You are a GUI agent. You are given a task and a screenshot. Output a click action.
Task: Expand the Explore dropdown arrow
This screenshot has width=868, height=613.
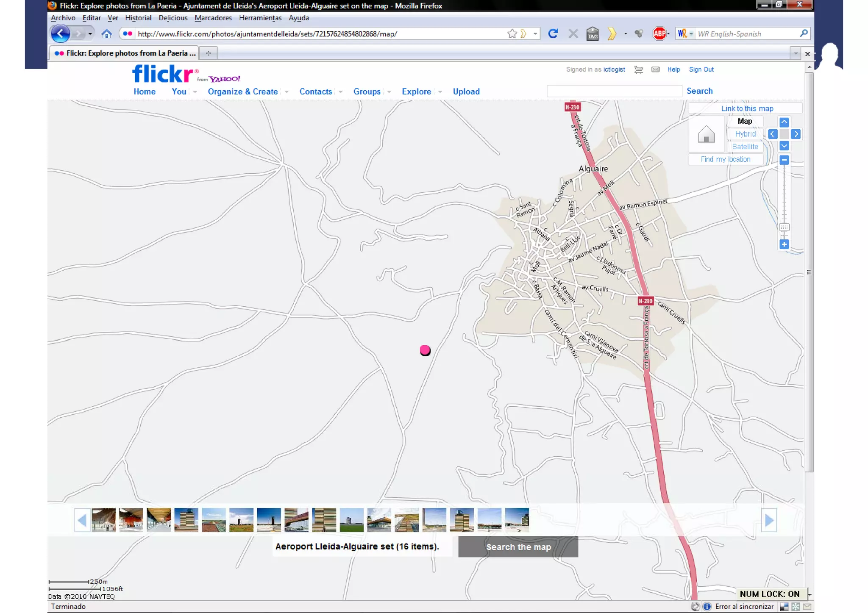440,92
